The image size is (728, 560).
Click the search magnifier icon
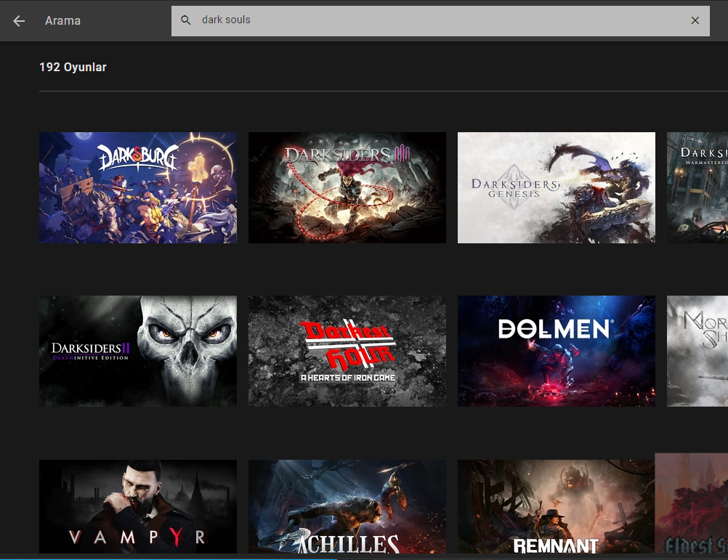186,20
